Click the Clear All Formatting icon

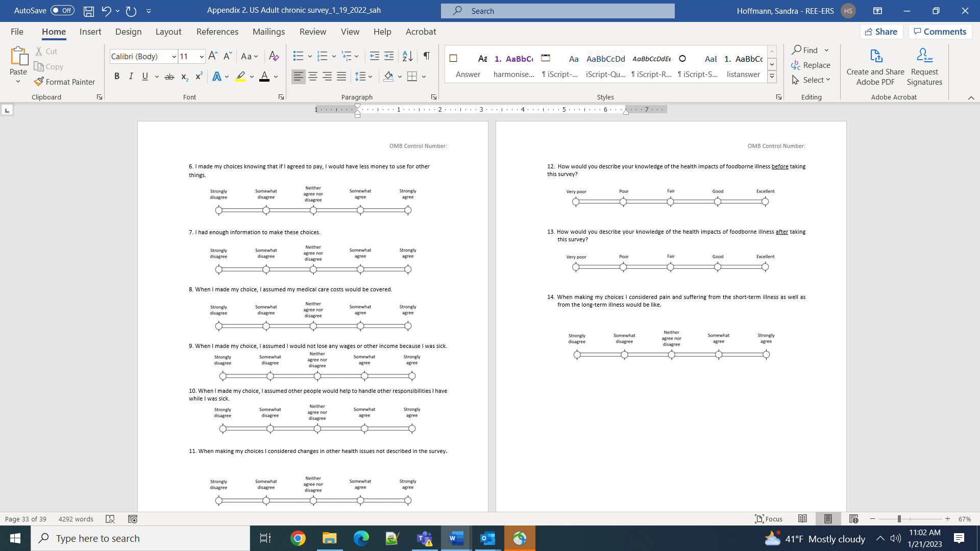274,56
